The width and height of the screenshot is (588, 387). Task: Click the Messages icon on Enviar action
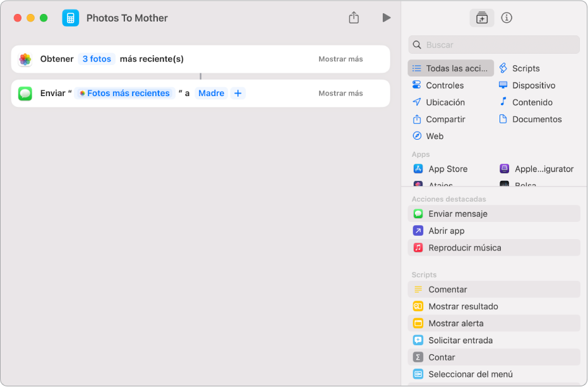(25, 94)
